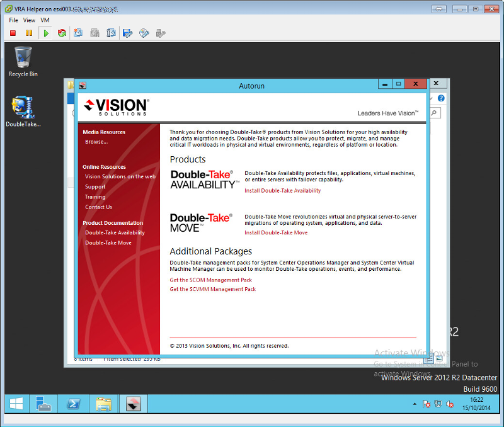
Task: Open Vision Solutions on the web link
Action: [120, 176]
